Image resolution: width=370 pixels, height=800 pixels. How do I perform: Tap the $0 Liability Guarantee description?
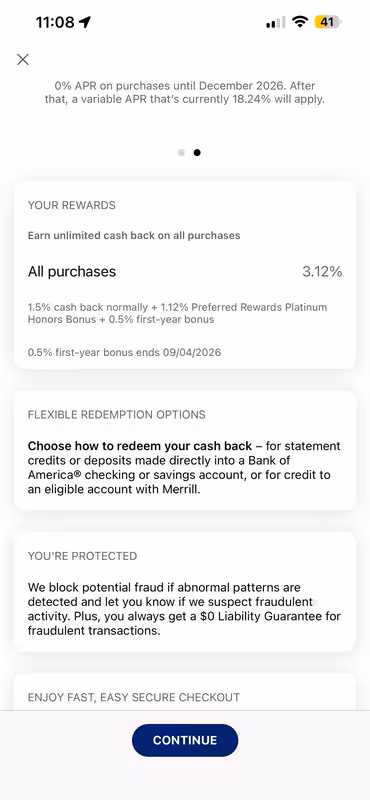184,609
